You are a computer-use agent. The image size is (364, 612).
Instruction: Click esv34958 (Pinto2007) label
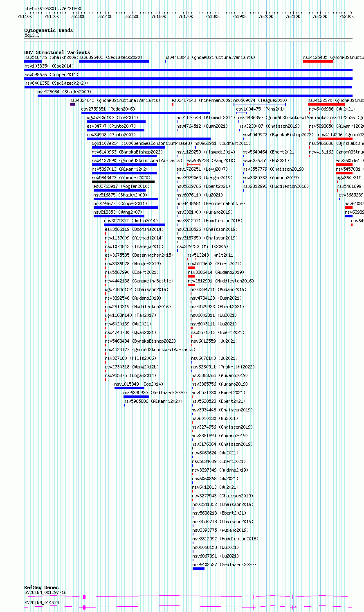pos(111,135)
